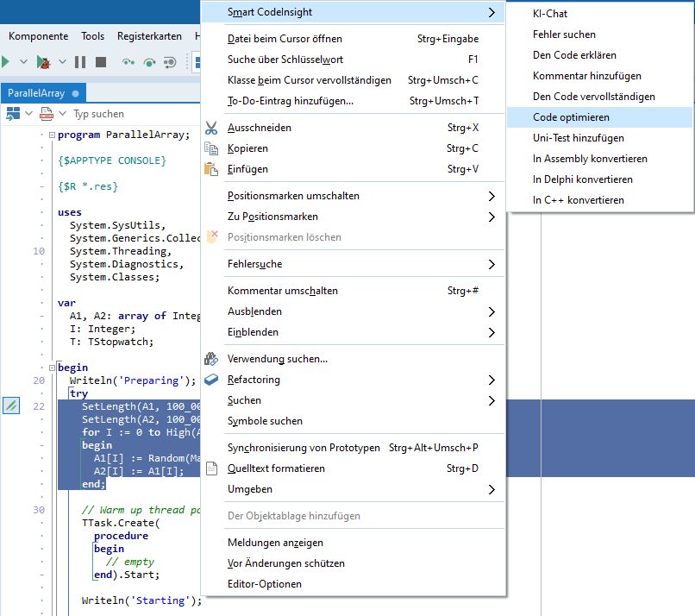Click the Pause toolbar icon
The image size is (695, 616).
pyautogui.click(x=80, y=62)
